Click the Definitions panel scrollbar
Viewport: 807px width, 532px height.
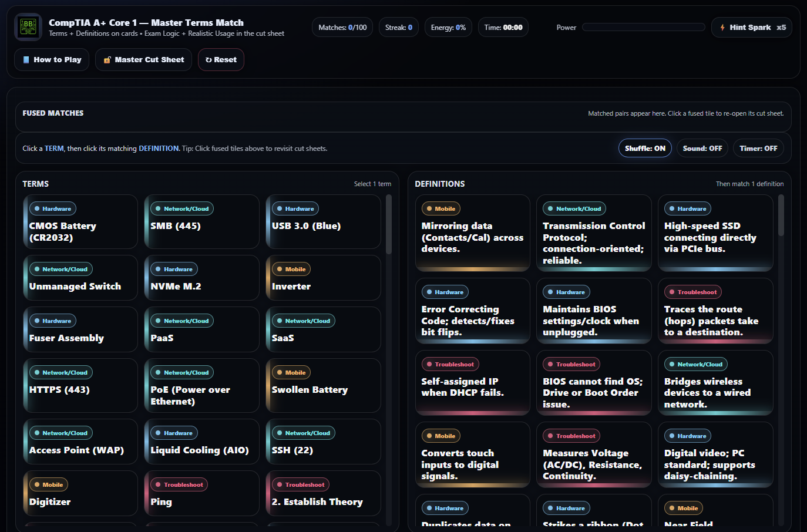(x=781, y=216)
